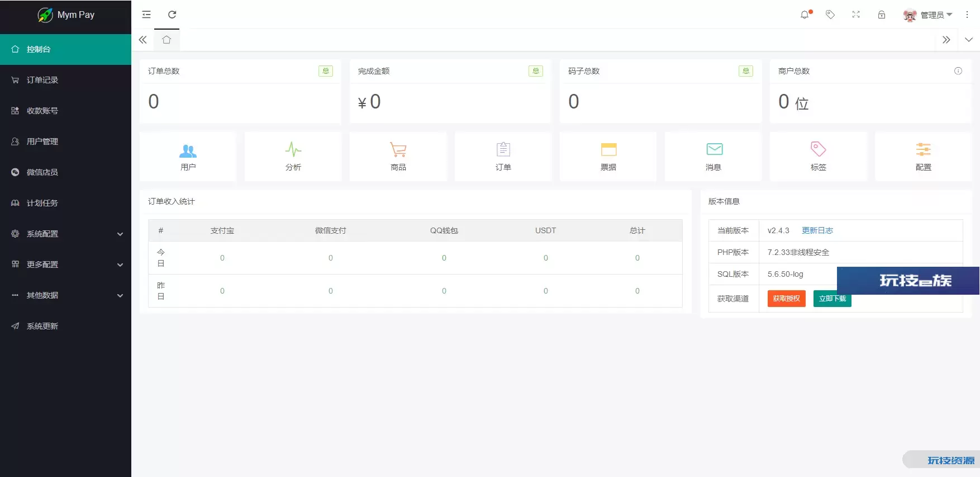Click the lock screen icon
Viewport: 980px width, 477px height.
click(882, 15)
